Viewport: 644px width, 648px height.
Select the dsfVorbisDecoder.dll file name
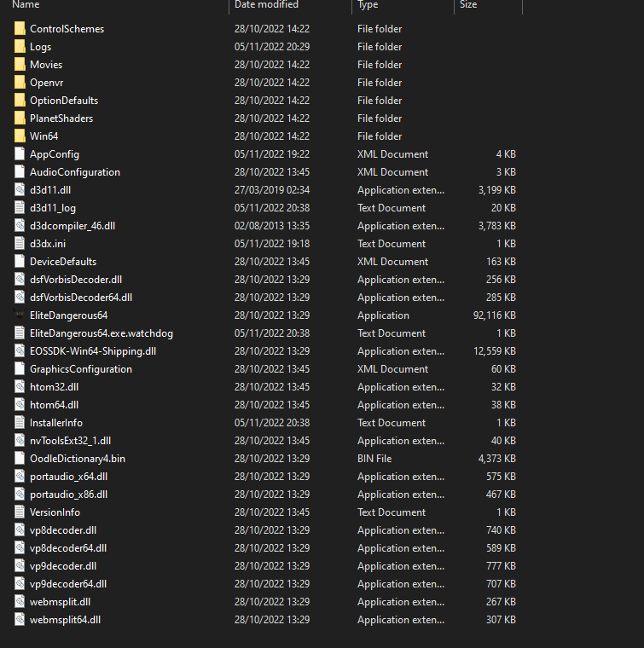[76, 280]
